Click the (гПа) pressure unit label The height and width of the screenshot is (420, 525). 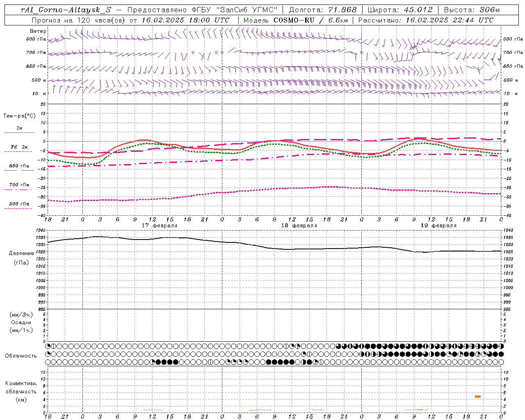tap(21, 262)
